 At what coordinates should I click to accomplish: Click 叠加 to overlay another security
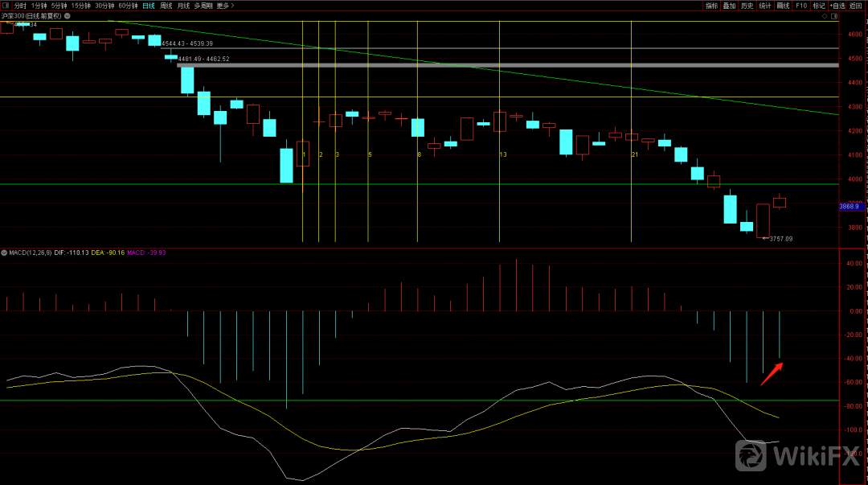pos(729,6)
